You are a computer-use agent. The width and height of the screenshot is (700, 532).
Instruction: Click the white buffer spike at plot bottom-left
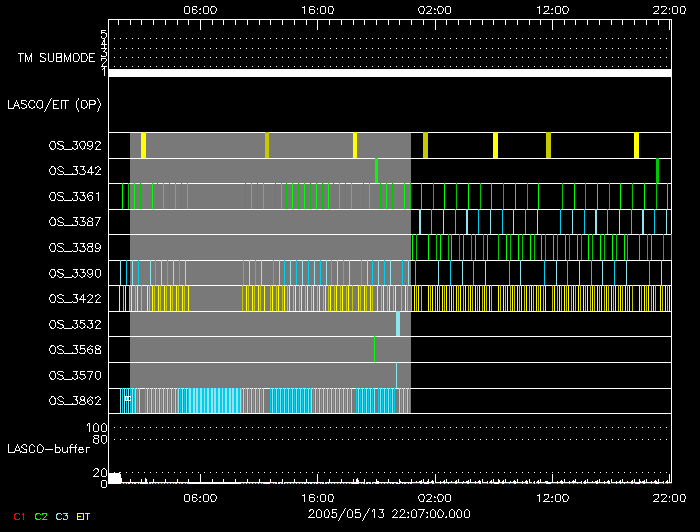(x=115, y=478)
